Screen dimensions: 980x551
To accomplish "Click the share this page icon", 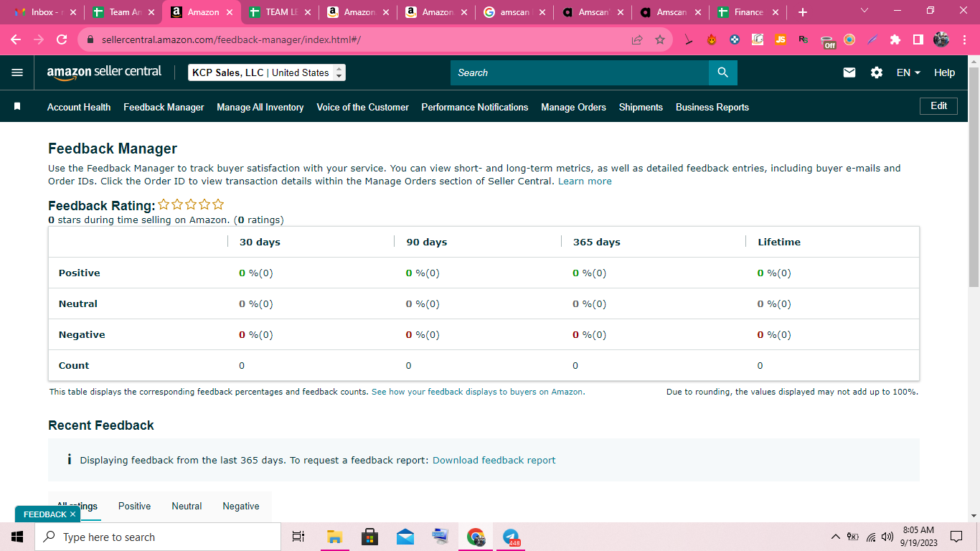I will pos(637,40).
